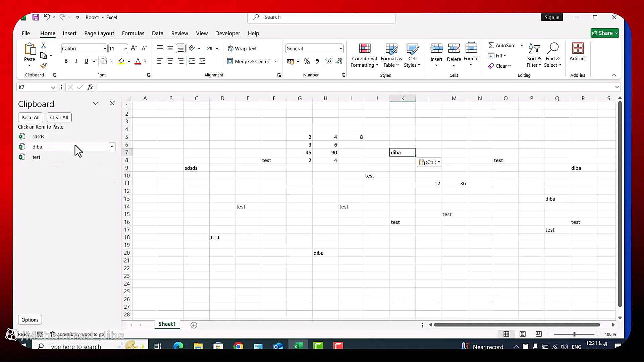Click the Paste All button
644x362 pixels.
(31, 117)
